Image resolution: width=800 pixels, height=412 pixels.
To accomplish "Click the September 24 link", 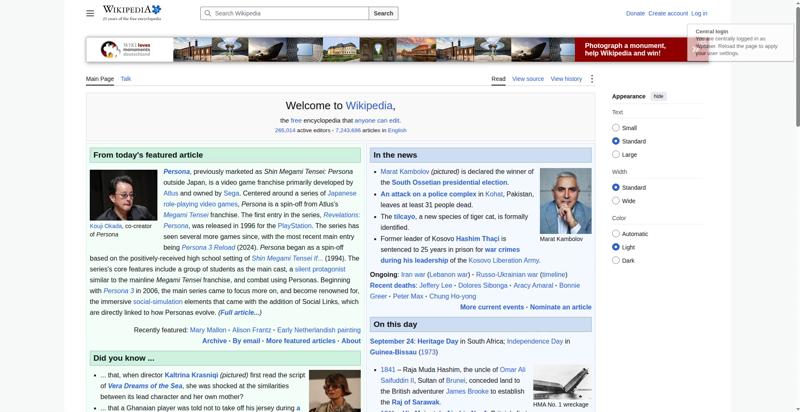I will 392,341.
